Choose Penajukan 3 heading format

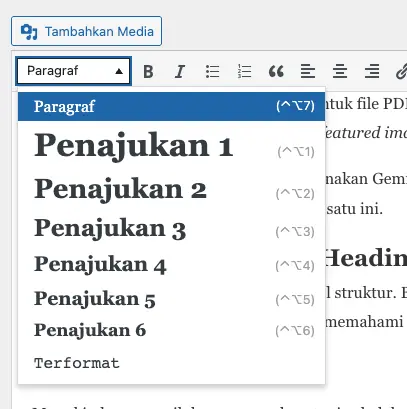click(x=171, y=229)
